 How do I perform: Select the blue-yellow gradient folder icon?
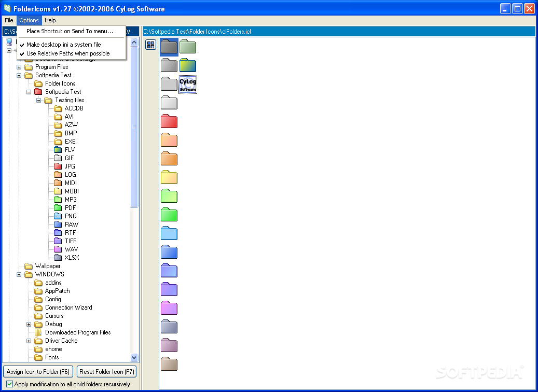click(x=188, y=65)
